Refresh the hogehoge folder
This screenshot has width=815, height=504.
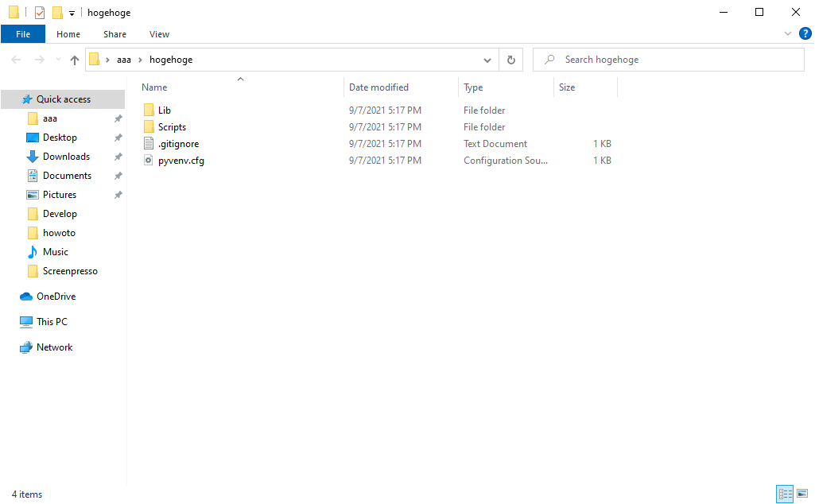[x=511, y=60]
